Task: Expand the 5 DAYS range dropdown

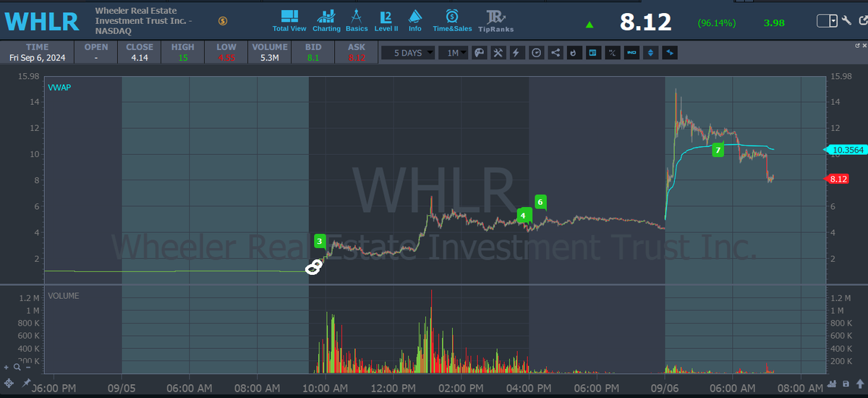Action: click(408, 52)
